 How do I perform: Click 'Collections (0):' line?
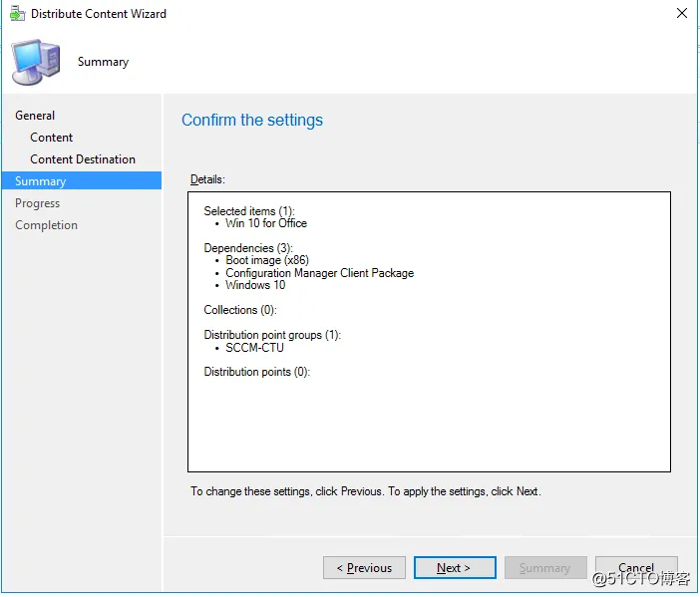240,310
